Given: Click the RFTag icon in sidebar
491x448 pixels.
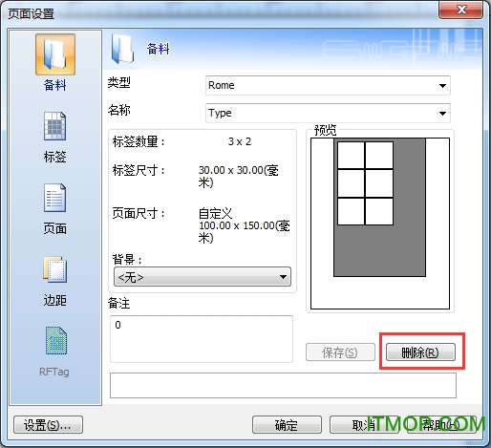Looking at the screenshot, I should [56, 341].
